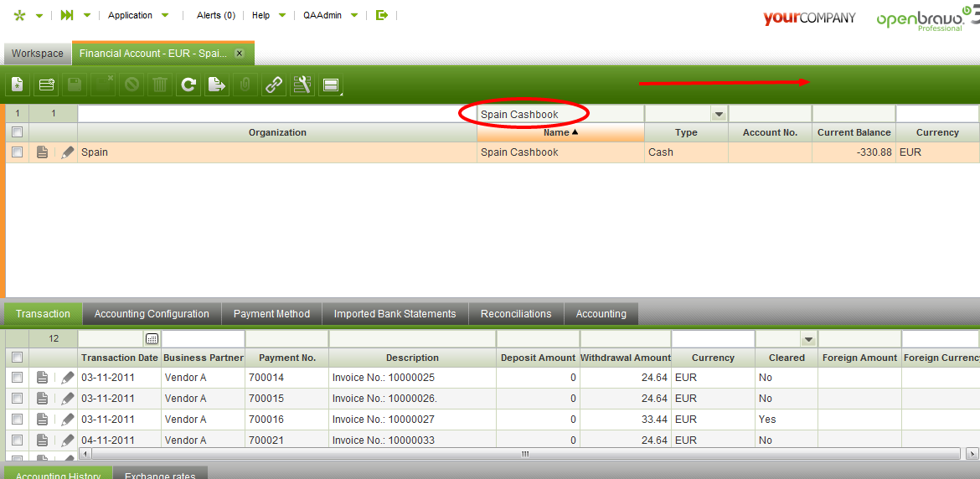The width and height of the screenshot is (980, 479).
Task: Export grid data to spreadsheet icon
Action: 217,85
